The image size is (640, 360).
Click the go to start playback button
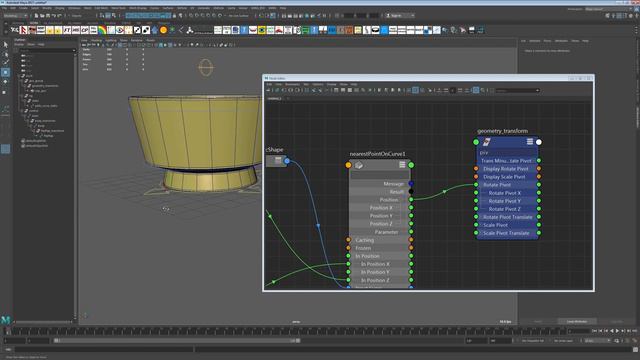[x=594, y=331]
